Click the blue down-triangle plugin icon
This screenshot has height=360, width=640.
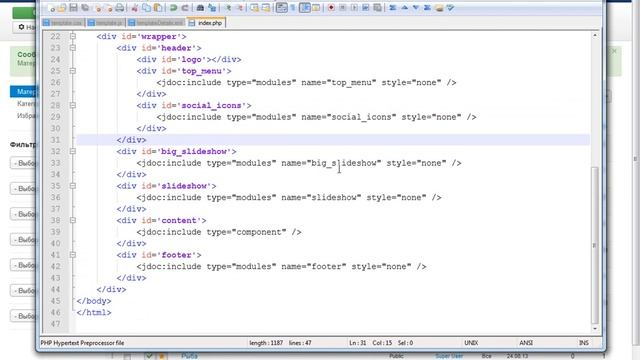pyautogui.click(x=416, y=8)
